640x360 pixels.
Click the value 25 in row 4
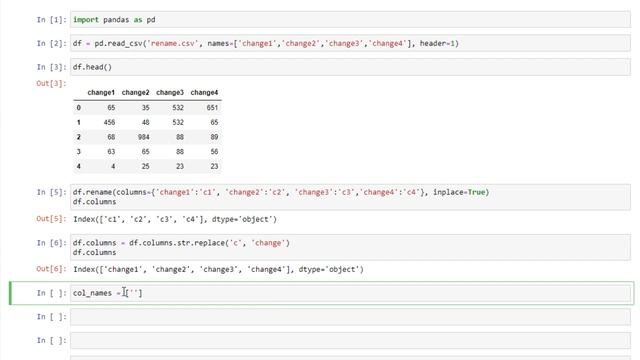[x=145, y=167]
